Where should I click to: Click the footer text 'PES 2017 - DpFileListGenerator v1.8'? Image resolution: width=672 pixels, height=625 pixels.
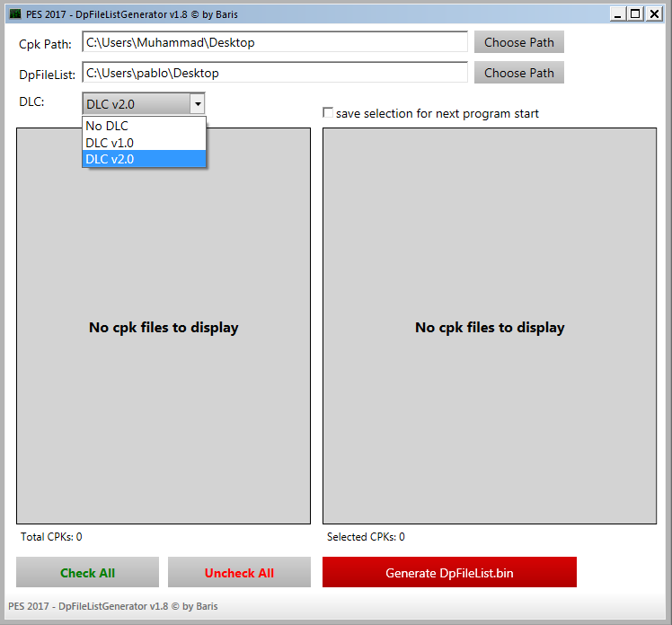[x=112, y=606]
